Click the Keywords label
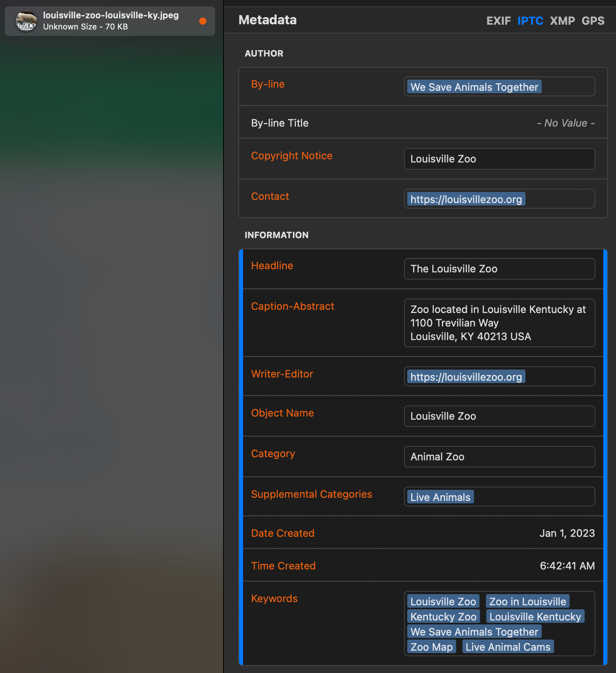Screen dimensions: 616x673 coord(274,599)
